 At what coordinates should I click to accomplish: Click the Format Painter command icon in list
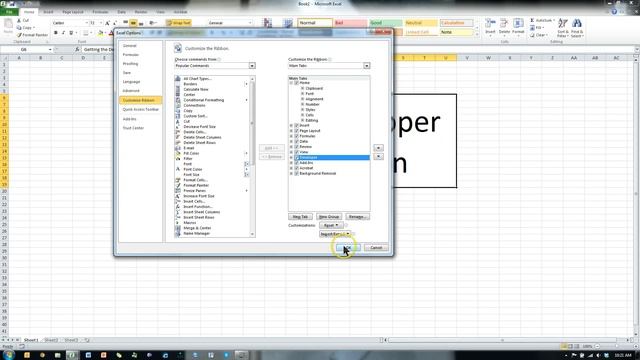(x=178, y=185)
